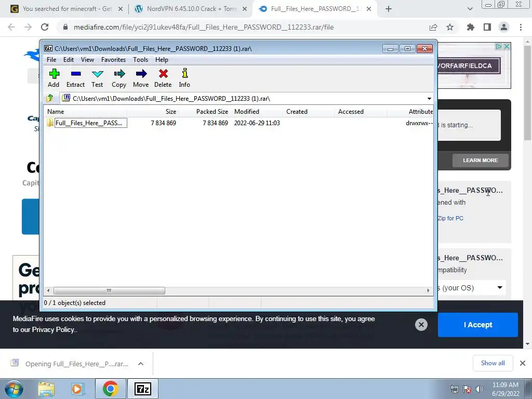Open Windows Media Player from taskbar
This screenshot has width=532, height=399.
point(77,389)
